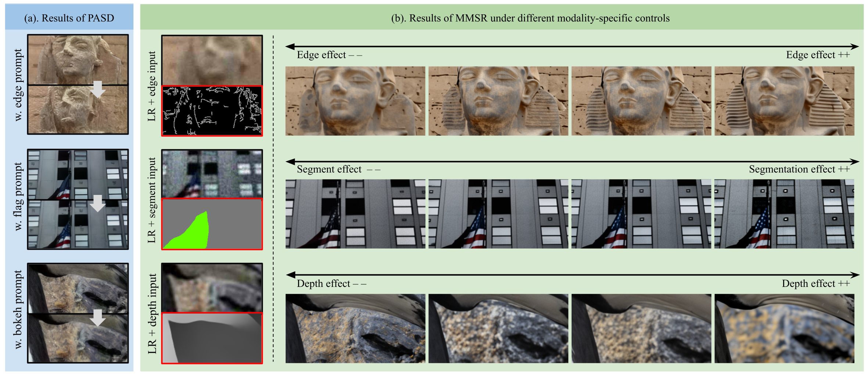Click the 'Depth effect – –' label
This screenshot has height=374, width=868.
(331, 284)
